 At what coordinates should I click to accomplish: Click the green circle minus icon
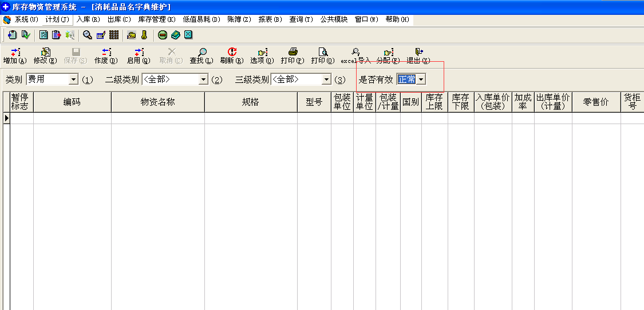click(x=163, y=35)
